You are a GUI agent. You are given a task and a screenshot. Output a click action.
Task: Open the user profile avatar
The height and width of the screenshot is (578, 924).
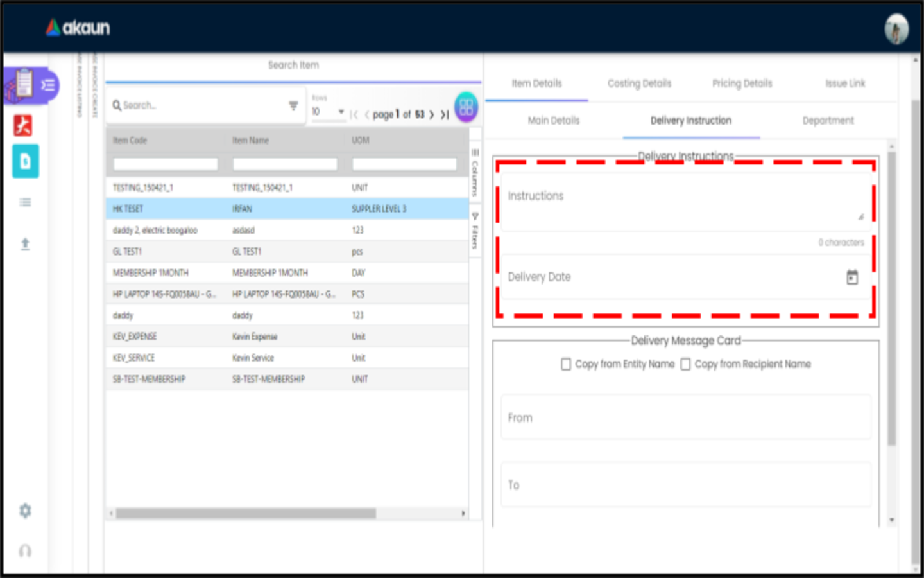[896, 29]
